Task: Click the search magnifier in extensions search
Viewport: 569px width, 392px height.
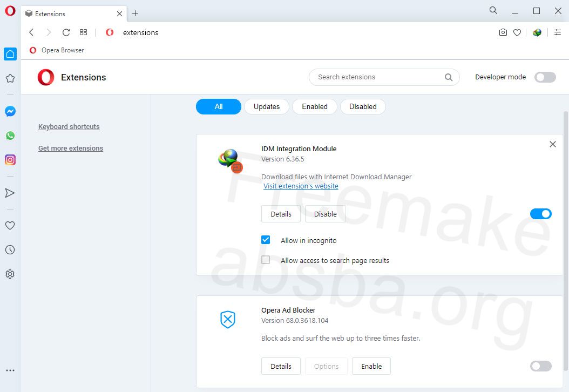Action: coord(449,77)
